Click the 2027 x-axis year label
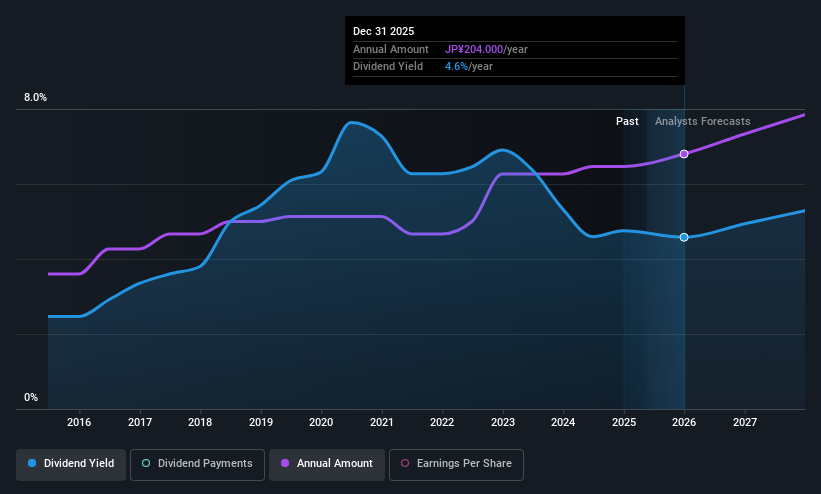The height and width of the screenshot is (494, 821). point(745,422)
